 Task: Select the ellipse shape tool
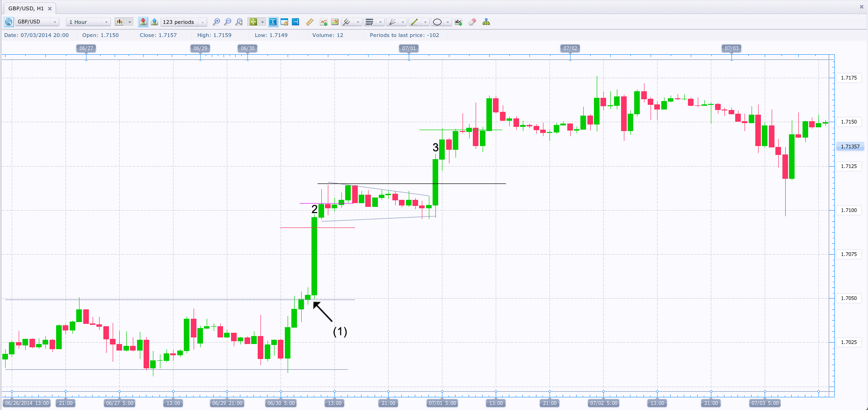[x=437, y=22]
